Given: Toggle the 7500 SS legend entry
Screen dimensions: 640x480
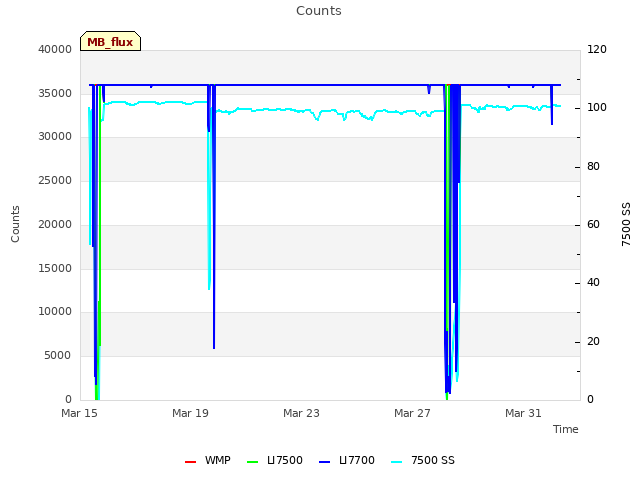Looking at the screenshot, I should [x=422, y=460].
